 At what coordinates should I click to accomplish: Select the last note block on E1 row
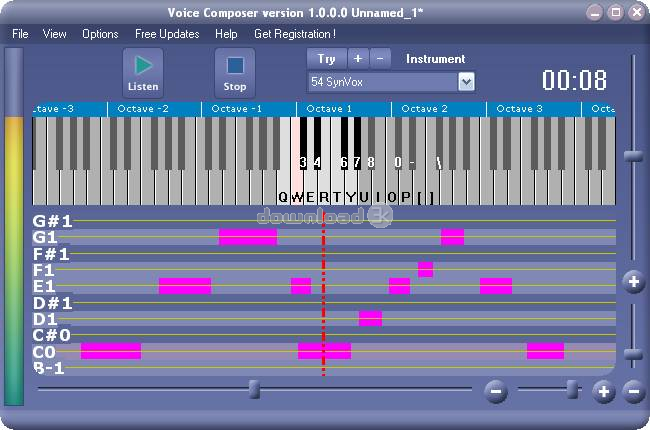click(496, 286)
